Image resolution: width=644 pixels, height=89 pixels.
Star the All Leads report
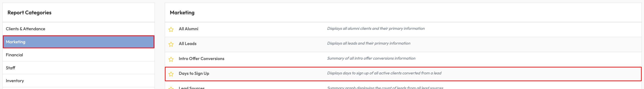pyautogui.click(x=171, y=44)
